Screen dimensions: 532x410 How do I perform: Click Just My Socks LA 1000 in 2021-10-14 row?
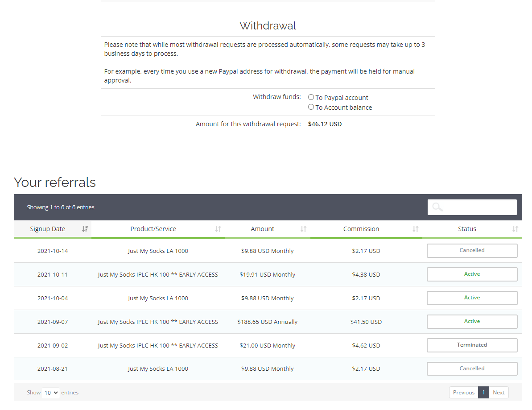pyautogui.click(x=158, y=251)
